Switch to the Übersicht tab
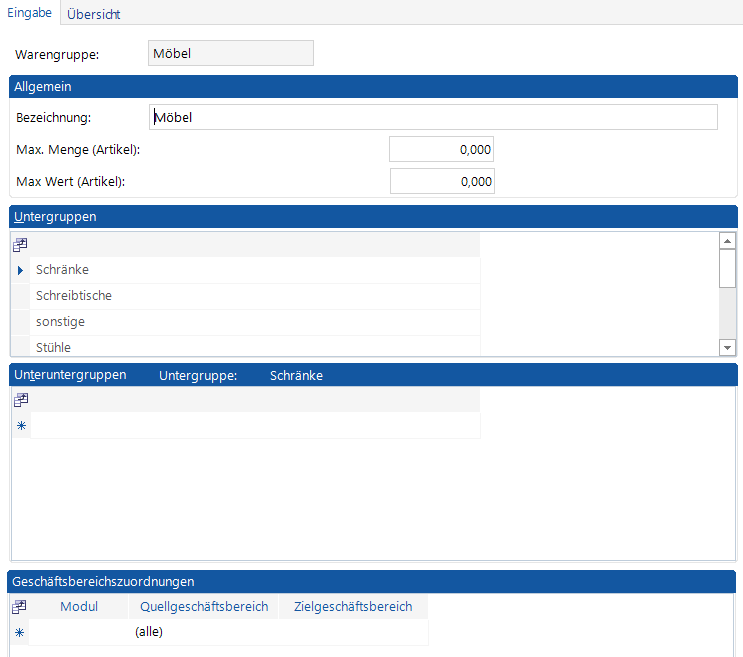The image size is (743, 657). click(94, 14)
